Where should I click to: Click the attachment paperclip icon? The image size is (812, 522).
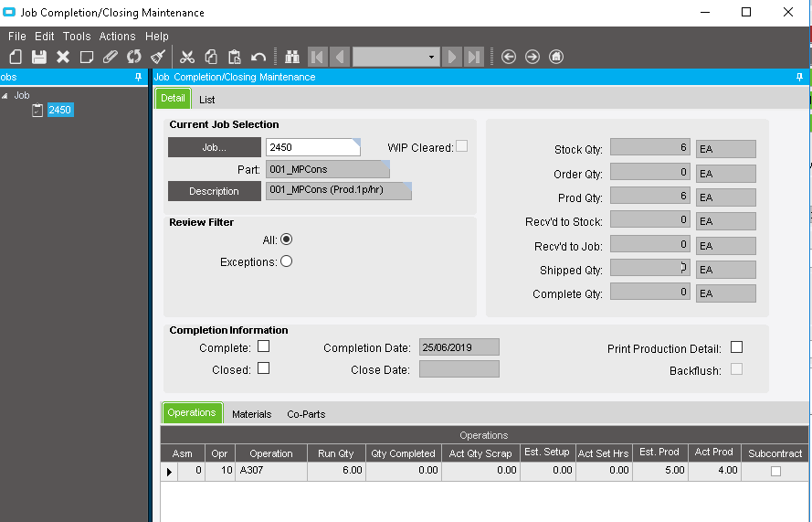111,57
